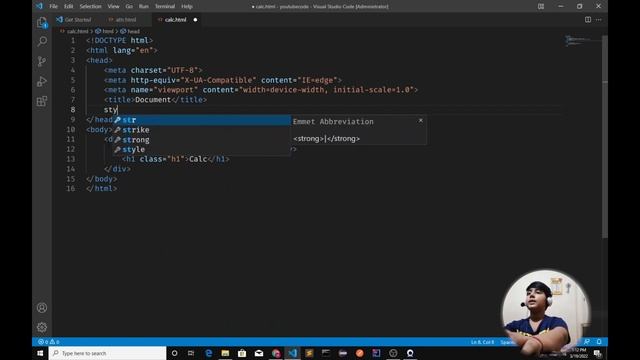Click the 'UTF-8' charset value

pyautogui.click(x=182, y=70)
